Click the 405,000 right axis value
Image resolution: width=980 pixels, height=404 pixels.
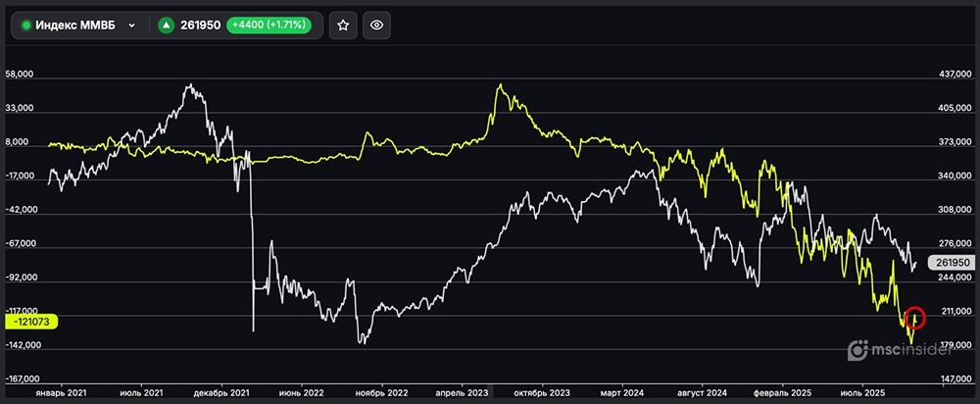tap(956, 108)
